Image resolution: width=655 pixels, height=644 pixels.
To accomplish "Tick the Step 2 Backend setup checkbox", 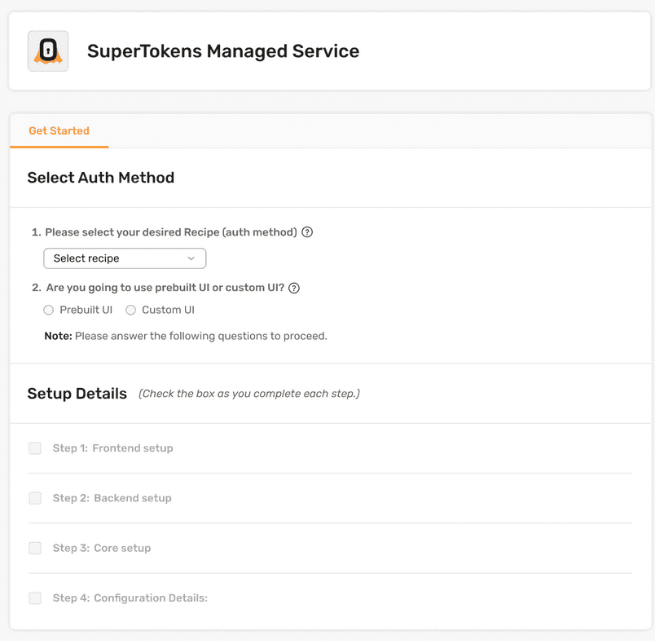I will [x=35, y=498].
